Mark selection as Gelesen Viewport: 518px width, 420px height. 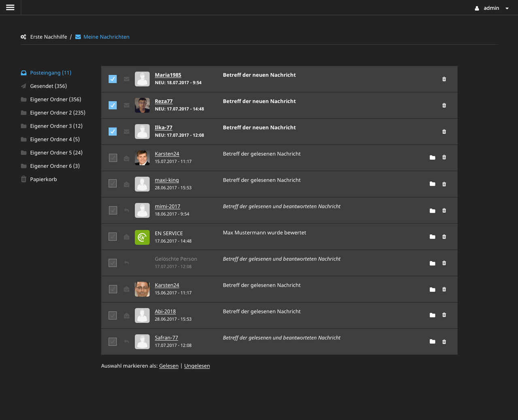pyautogui.click(x=169, y=365)
